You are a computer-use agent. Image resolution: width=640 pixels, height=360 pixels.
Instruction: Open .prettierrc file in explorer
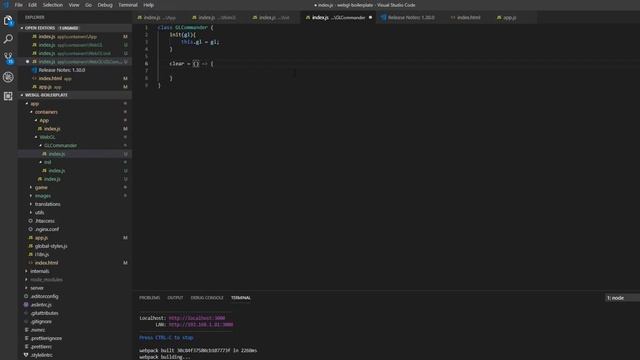(41, 347)
